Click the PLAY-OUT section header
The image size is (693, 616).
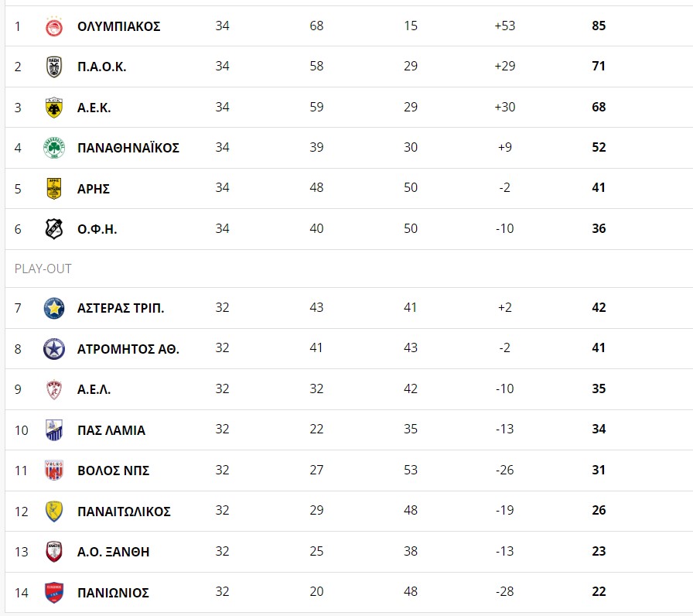(43, 269)
